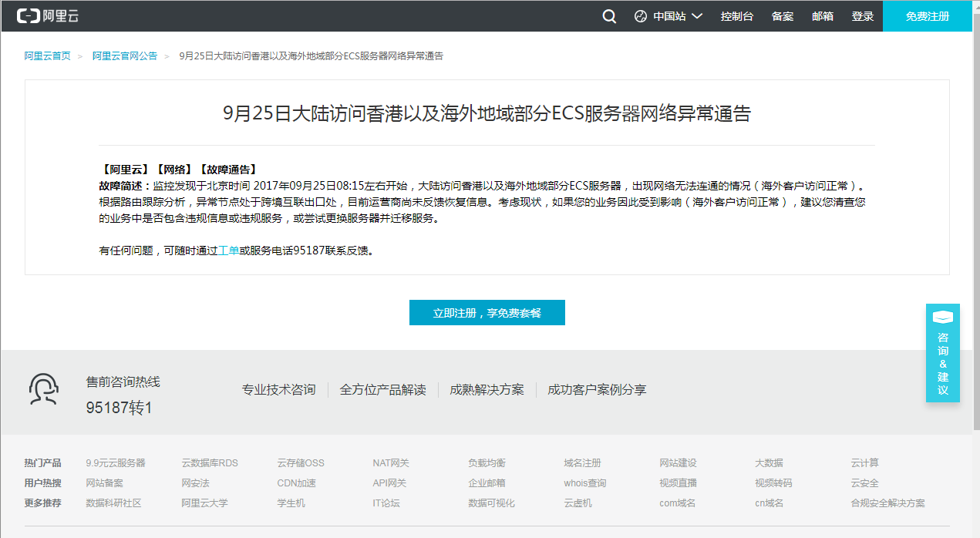Open 域名注册 footer link
The width and height of the screenshot is (980, 538).
click(582, 463)
